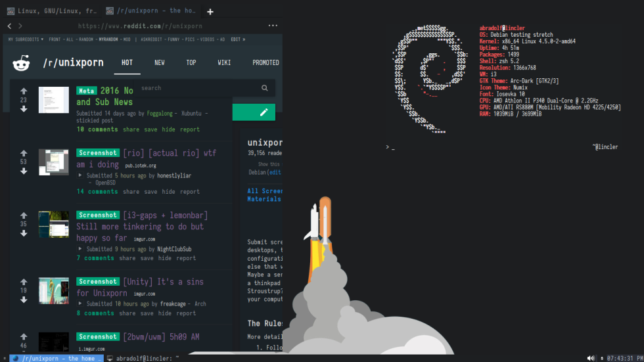Screen dimensions: 644x362
Task: Open the MY SUBREDDITS dropdown
Action: (26, 39)
